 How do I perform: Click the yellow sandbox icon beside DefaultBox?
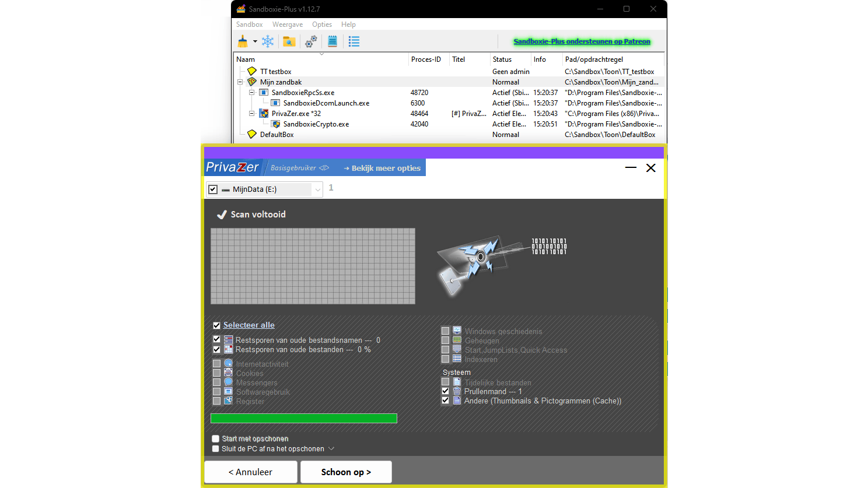252,134
